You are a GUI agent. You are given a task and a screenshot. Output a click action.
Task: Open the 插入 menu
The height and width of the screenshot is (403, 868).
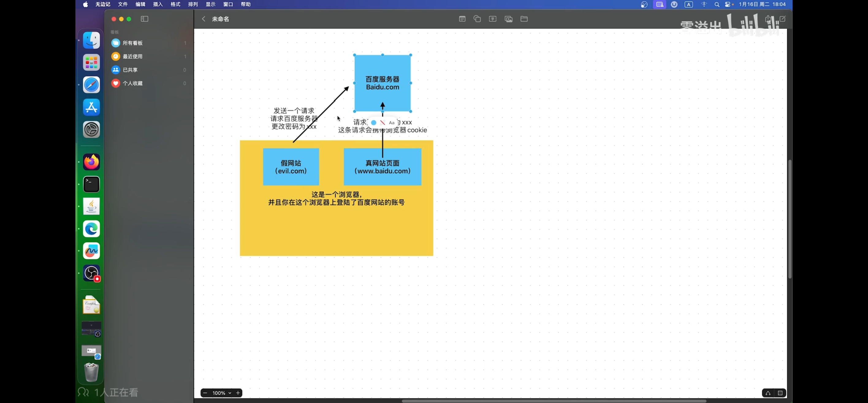(x=158, y=4)
